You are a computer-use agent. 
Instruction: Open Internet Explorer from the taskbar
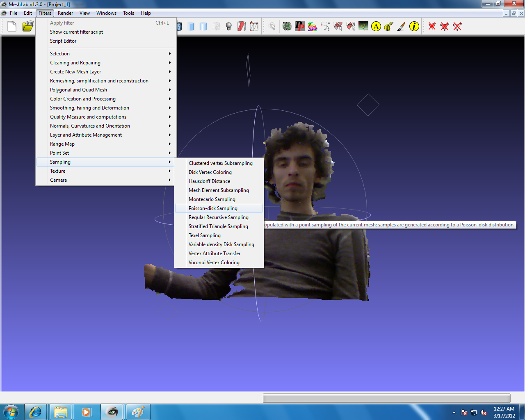[x=36, y=412]
